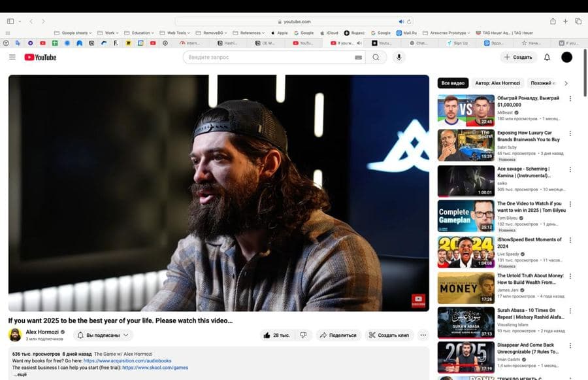Image resolution: width=588 pixels, height=380 pixels.
Task: Open the skool.com/games link
Action: tap(155, 368)
